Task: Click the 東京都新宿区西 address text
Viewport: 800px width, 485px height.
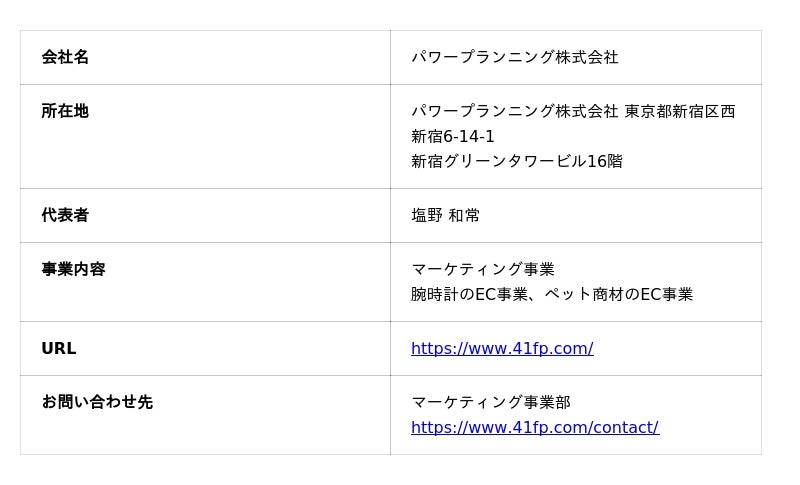Action: point(680,112)
